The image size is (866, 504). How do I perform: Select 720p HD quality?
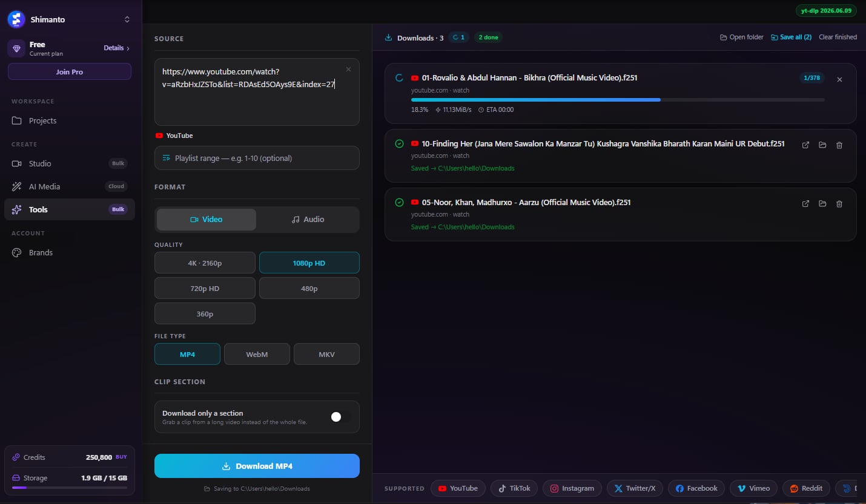click(205, 289)
